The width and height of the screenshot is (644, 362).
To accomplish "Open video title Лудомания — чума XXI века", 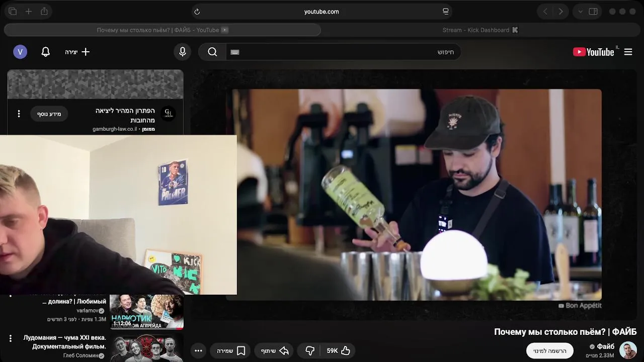I will coord(65,342).
